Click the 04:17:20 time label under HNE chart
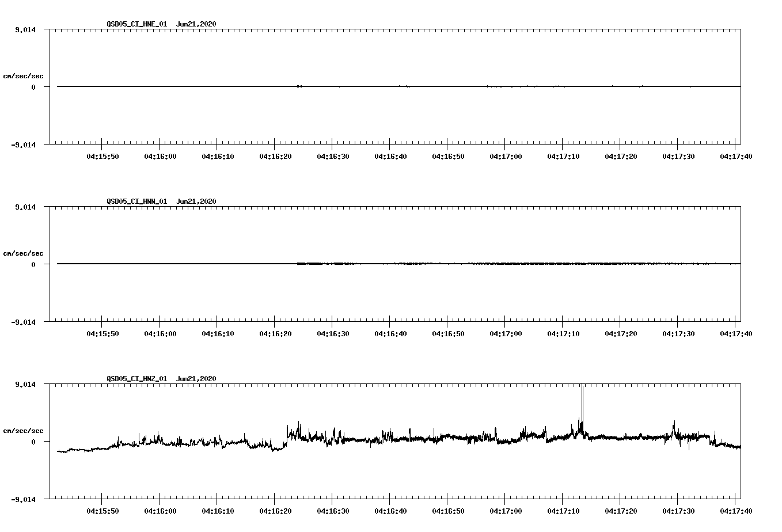The height and width of the screenshot is (532, 782). point(621,156)
